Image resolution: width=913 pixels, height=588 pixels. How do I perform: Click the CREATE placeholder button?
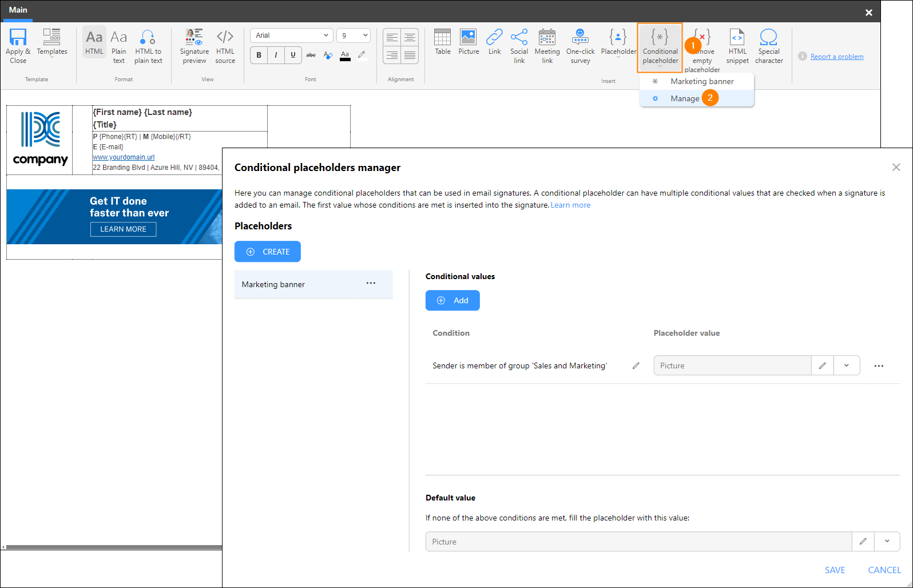pos(268,252)
